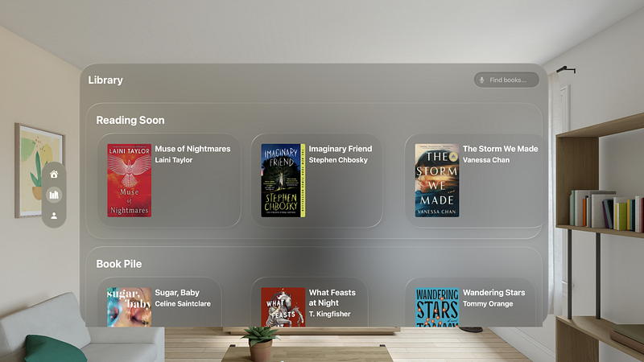Click The Storm We Made title
644x362 pixels.
pos(500,149)
